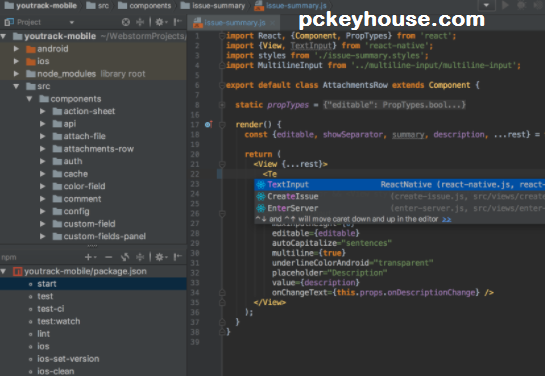This screenshot has width=545, height=376.
Task: Click the React icon beside CreateIssue suggestion
Action: click(x=261, y=197)
